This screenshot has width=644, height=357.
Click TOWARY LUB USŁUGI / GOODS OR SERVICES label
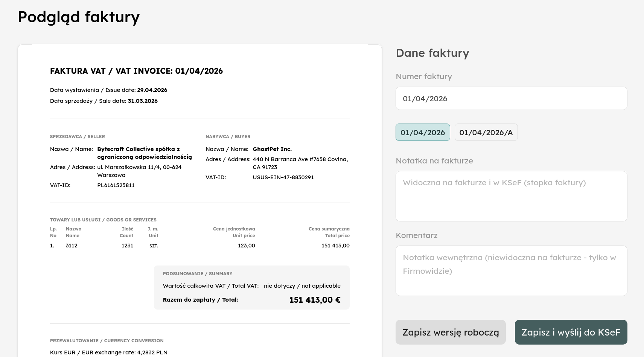(103, 220)
